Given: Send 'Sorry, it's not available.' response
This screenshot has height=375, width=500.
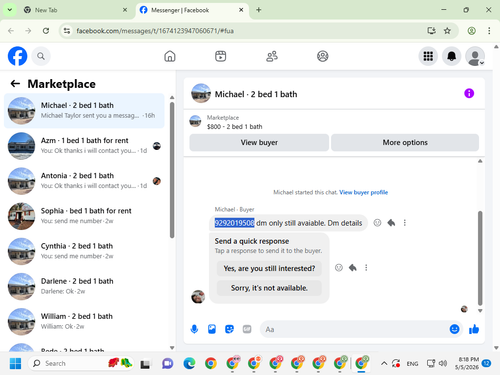Looking at the screenshot, I should [269, 288].
